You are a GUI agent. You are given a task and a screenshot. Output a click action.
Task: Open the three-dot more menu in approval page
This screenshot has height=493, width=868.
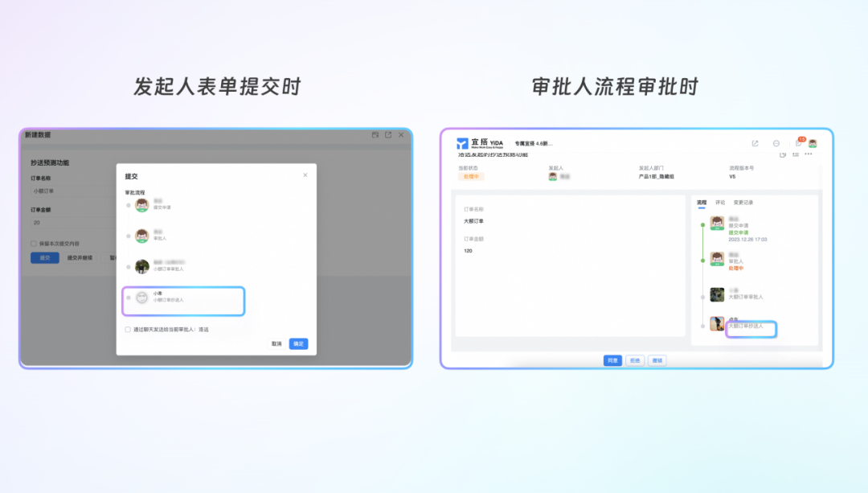coord(809,154)
